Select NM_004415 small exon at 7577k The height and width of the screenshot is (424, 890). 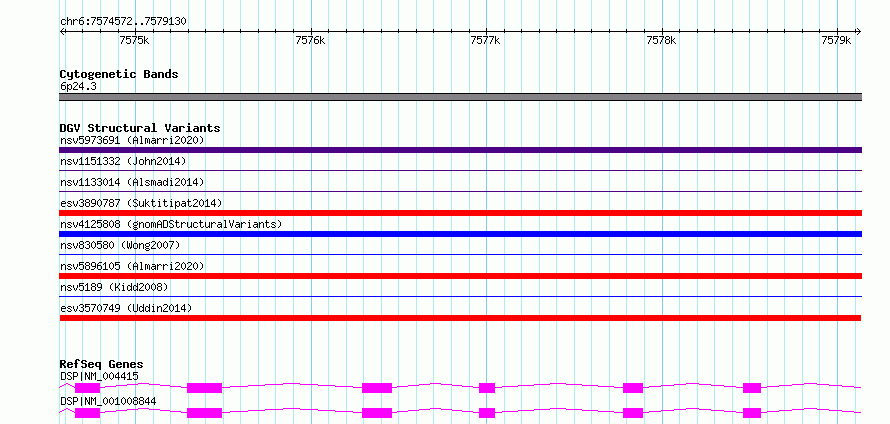(487, 388)
